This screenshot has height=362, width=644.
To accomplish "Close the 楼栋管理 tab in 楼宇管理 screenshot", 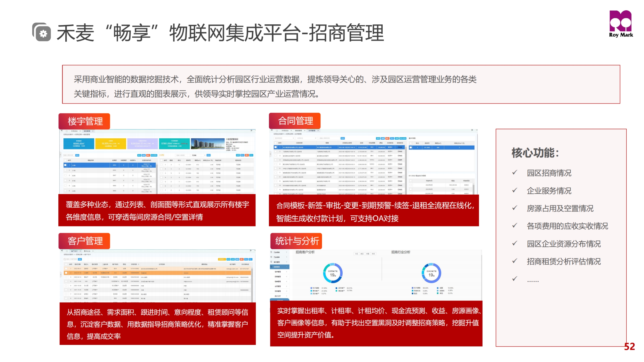I will 93,131.
